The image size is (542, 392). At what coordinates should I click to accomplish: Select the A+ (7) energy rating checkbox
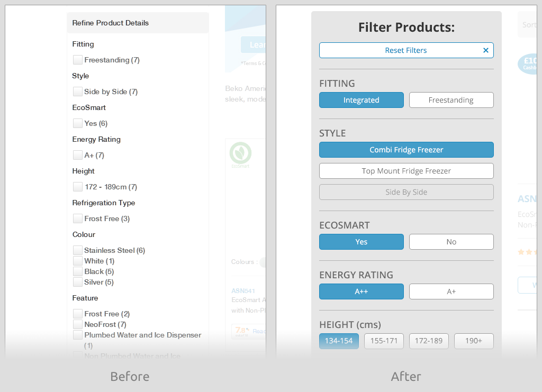tap(78, 155)
